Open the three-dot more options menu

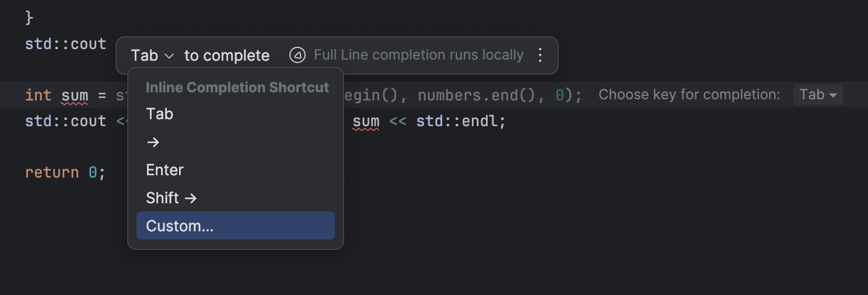pyautogui.click(x=540, y=55)
